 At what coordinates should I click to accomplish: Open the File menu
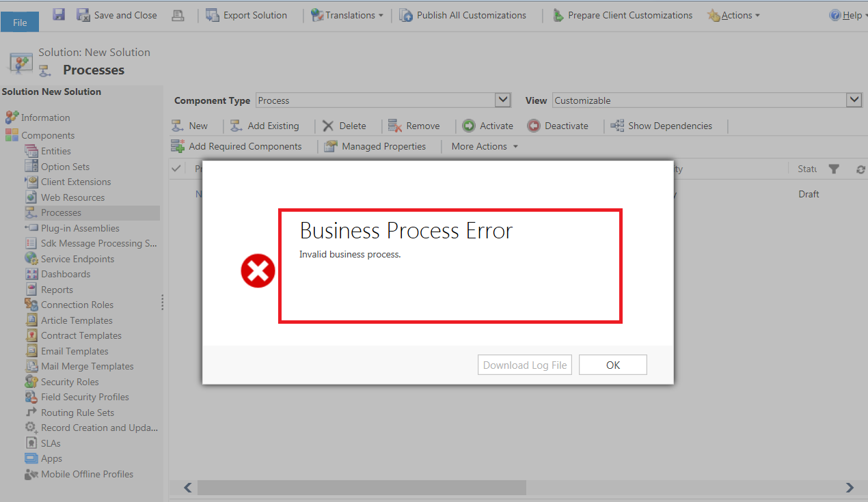point(20,22)
